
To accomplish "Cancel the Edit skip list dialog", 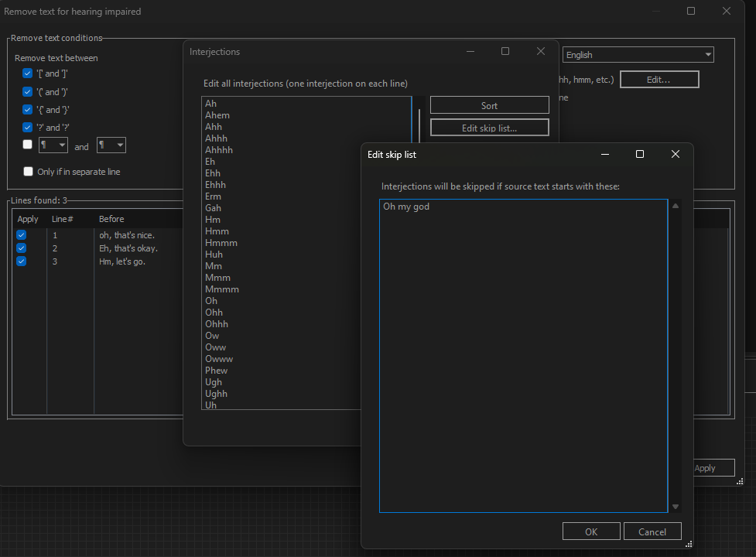I will [x=652, y=531].
